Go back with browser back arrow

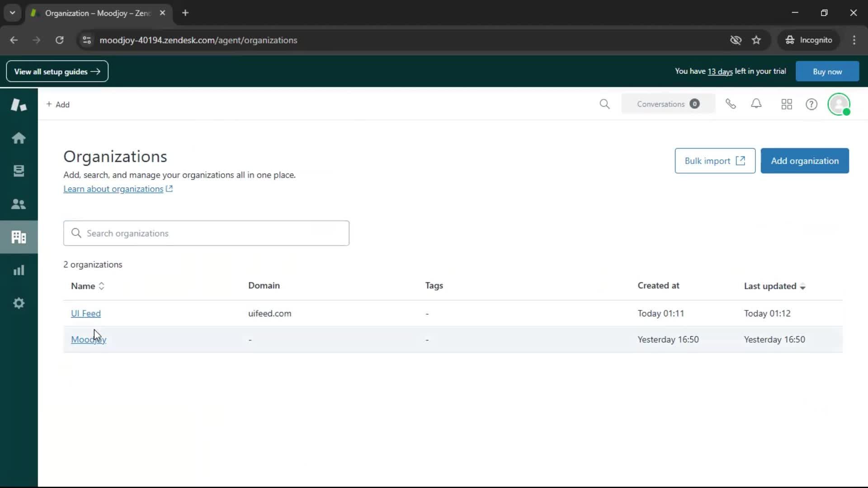click(x=14, y=40)
